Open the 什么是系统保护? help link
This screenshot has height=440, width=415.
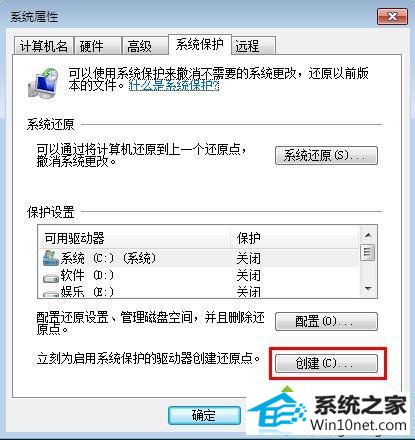tap(174, 86)
